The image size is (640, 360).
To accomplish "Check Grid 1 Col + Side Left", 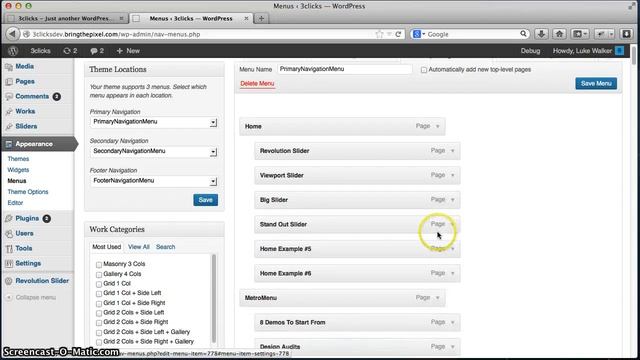I will tap(99, 294).
